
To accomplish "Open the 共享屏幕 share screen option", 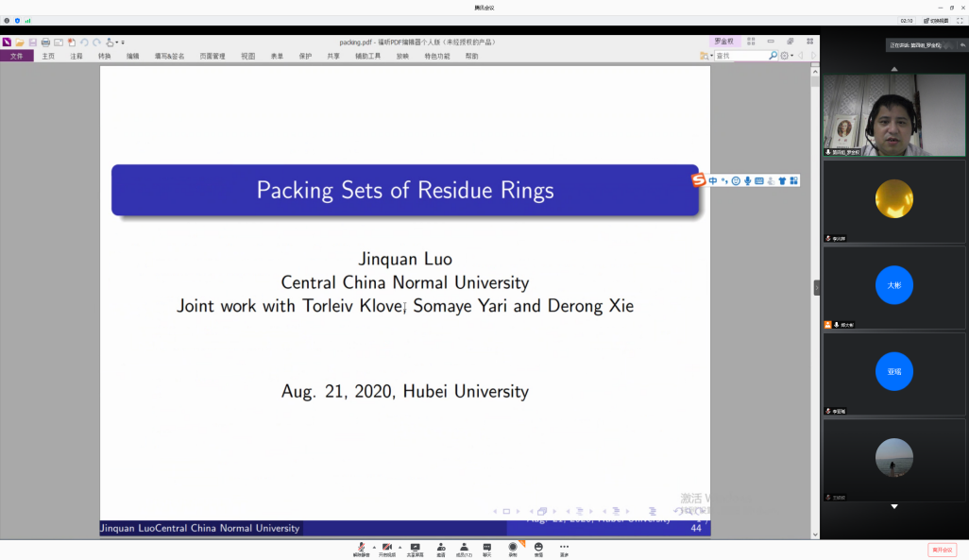I will click(415, 548).
